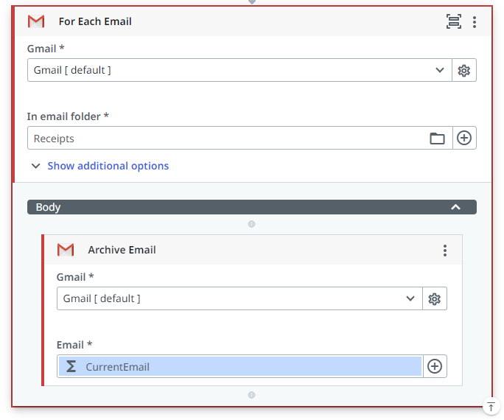Click the plus icon next to In email folder

click(x=463, y=138)
